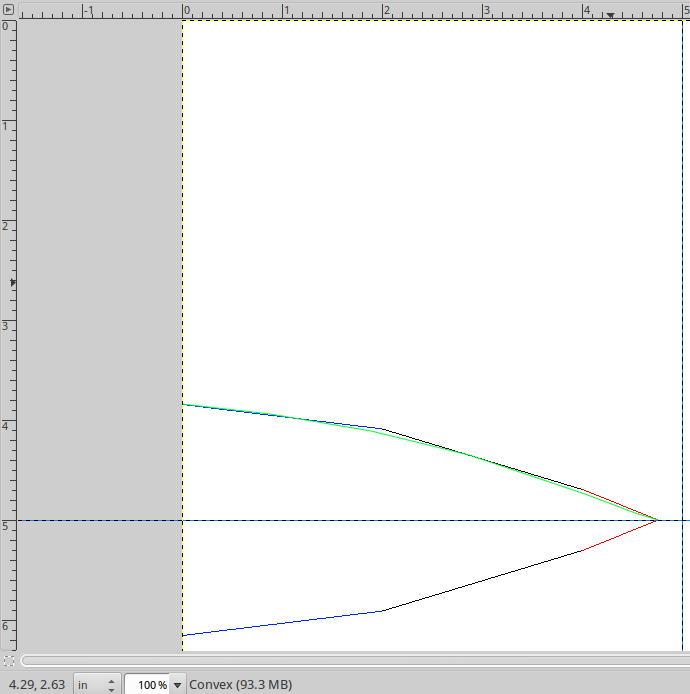Click the point where lines converge
The image size is (690, 694).
tap(657, 520)
